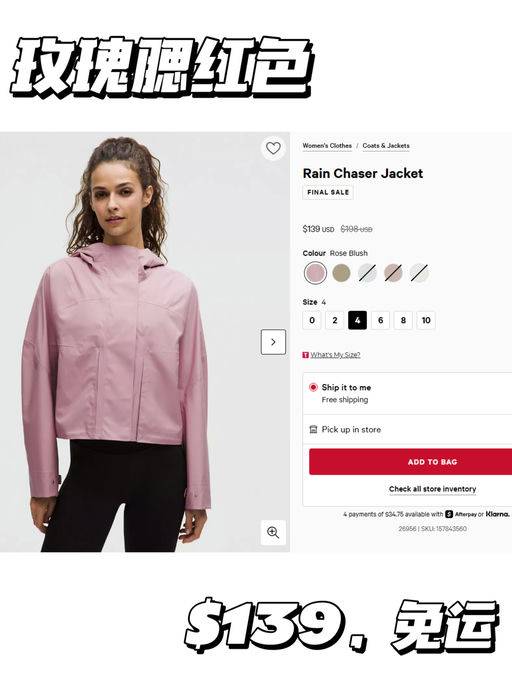The height and width of the screenshot is (683, 512).
Task: Select size 4
Action: [357, 320]
